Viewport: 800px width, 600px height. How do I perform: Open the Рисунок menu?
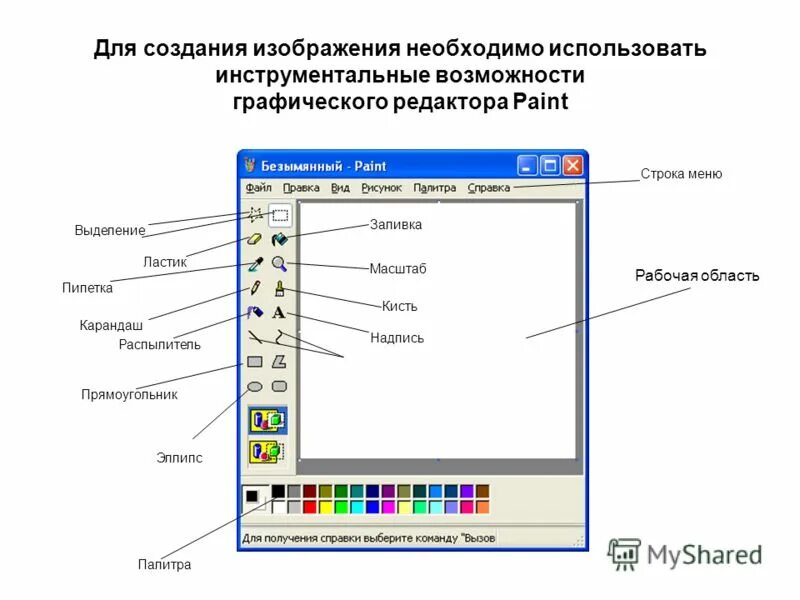point(382,188)
